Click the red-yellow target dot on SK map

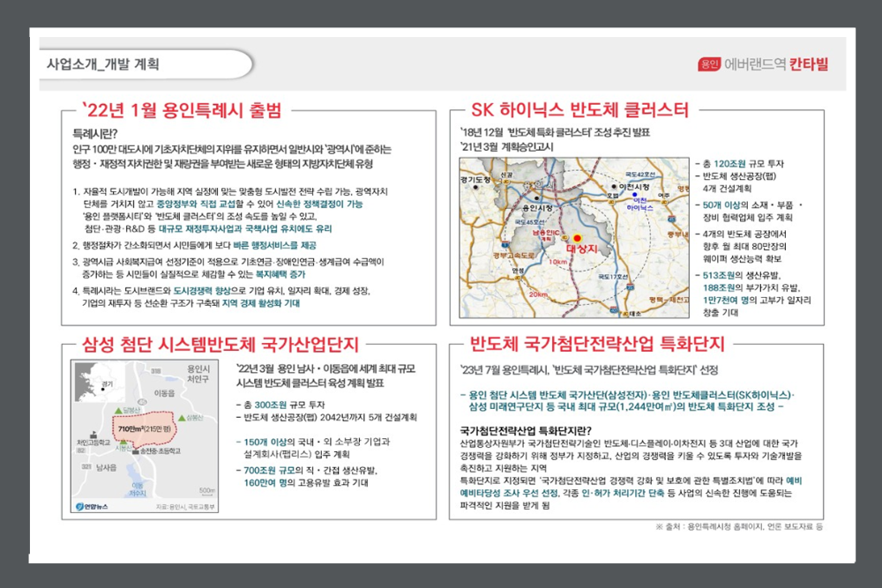point(577,238)
